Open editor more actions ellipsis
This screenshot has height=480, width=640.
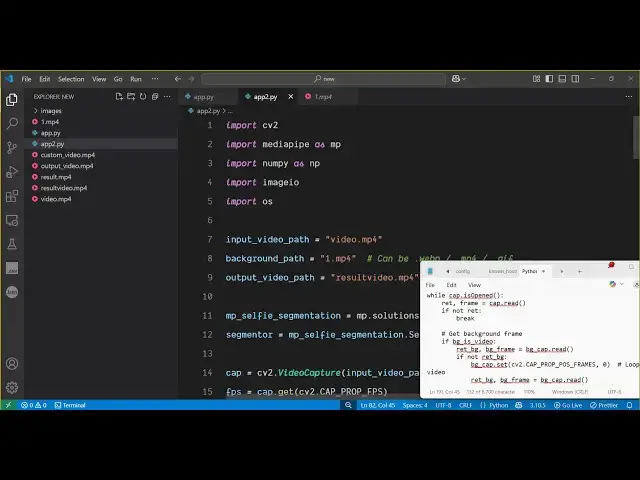click(629, 97)
